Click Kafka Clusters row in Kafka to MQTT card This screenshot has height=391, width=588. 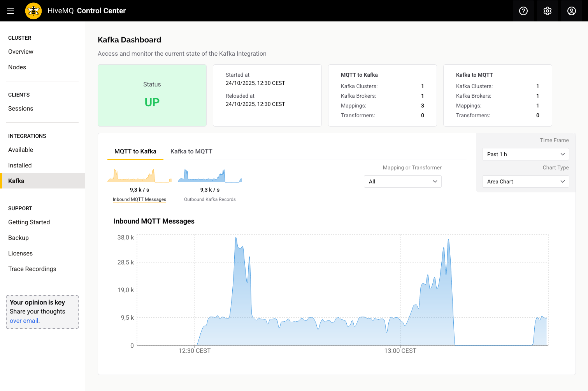(x=497, y=86)
